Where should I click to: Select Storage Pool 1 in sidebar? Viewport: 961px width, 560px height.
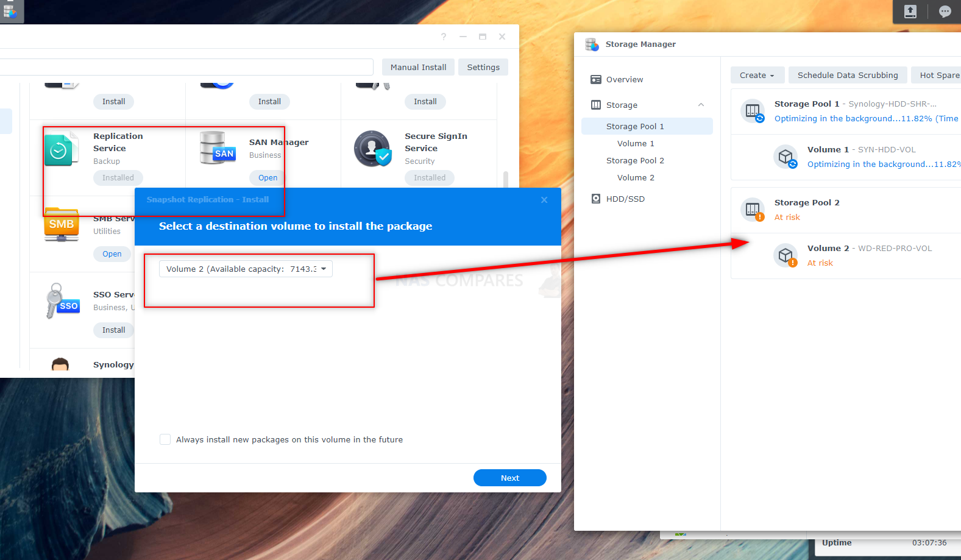[x=647, y=126]
